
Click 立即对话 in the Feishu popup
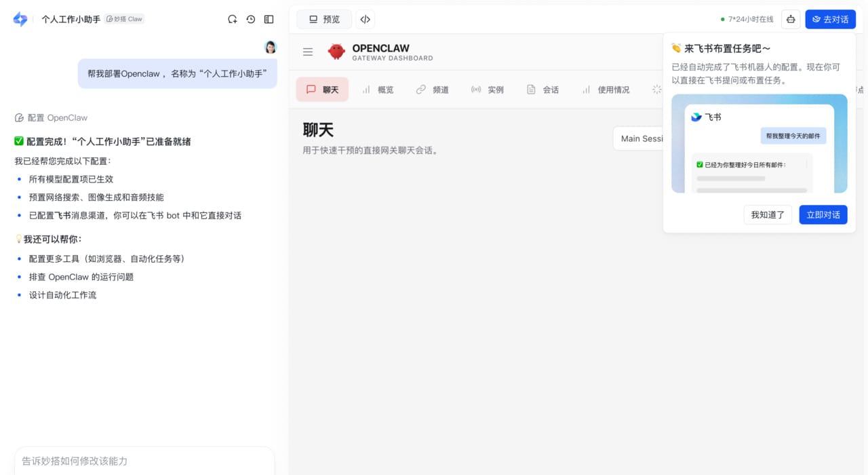tap(823, 214)
